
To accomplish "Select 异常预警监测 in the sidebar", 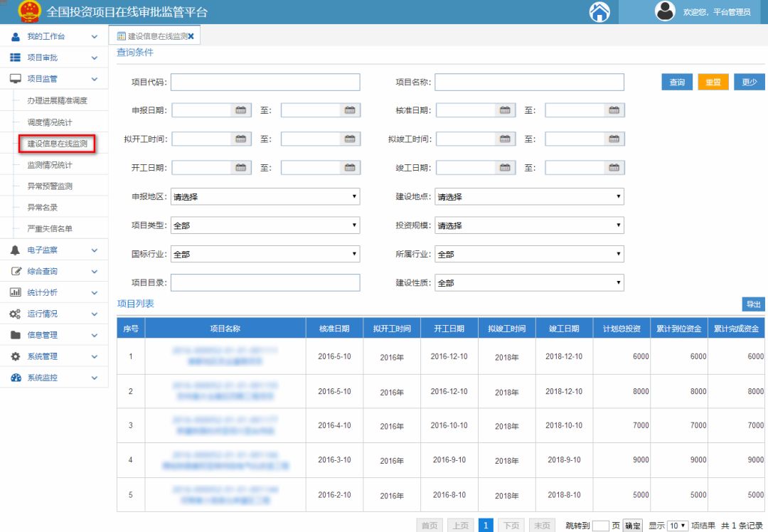I will [x=50, y=186].
